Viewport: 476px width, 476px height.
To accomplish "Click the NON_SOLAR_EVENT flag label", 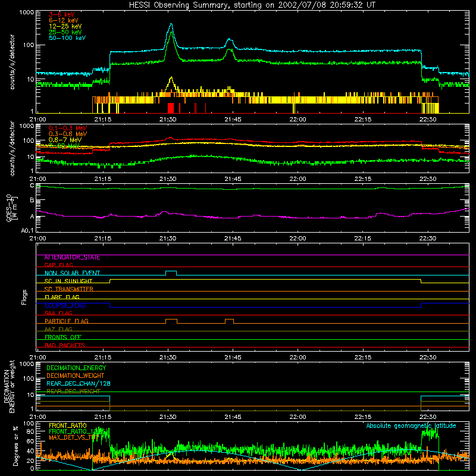I will tap(72, 273).
